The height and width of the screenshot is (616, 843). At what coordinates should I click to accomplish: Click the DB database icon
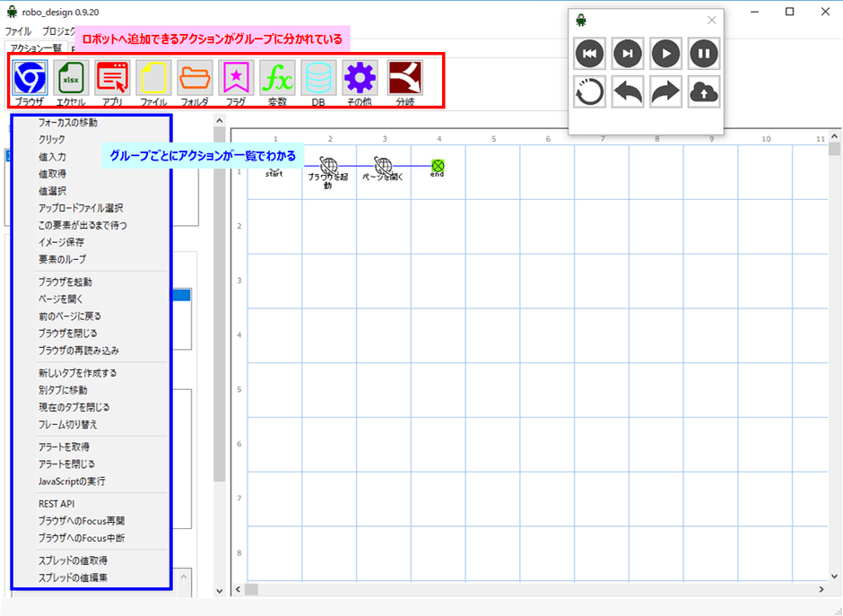point(318,79)
